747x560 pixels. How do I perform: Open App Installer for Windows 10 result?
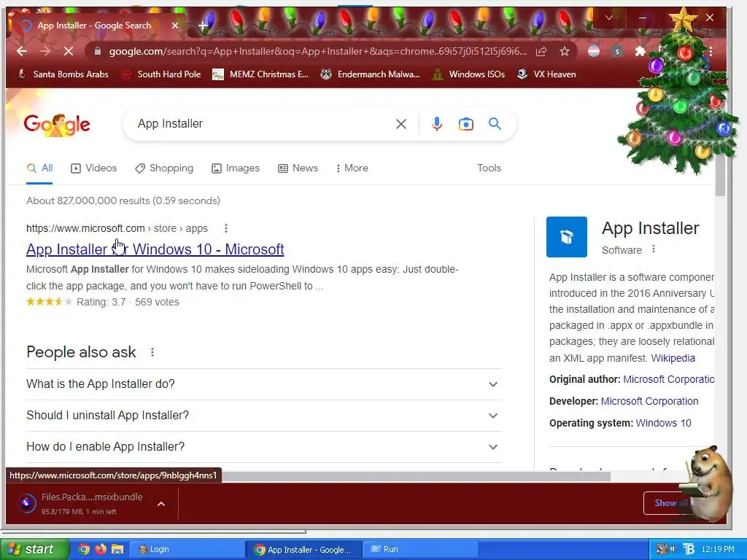pyautogui.click(x=155, y=249)
